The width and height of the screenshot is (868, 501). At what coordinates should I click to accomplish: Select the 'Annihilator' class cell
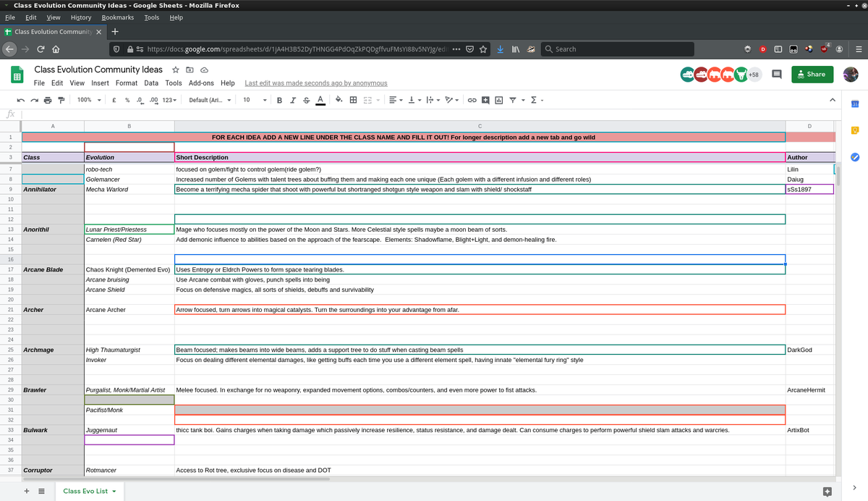[53, 190]
